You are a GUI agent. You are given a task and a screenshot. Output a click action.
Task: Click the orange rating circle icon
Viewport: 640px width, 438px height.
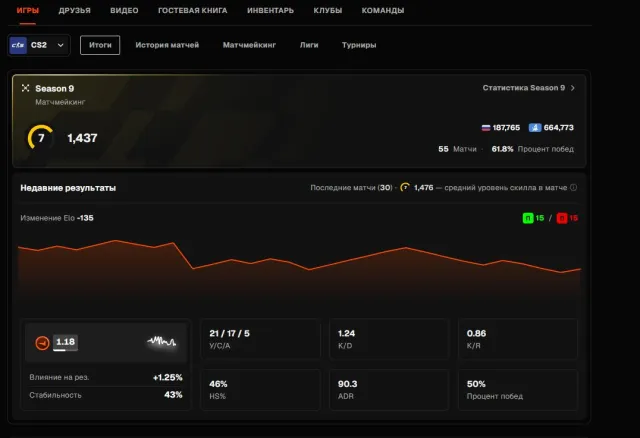[x=42, y=343]
